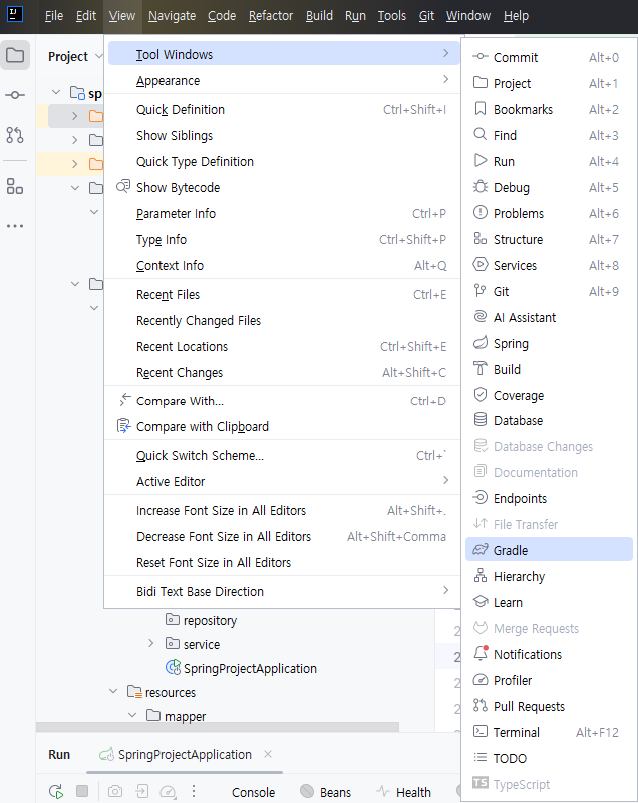Select the repository package in tree
Image resolution: width=638 pixels, height=803 pixels.
tap(201, 620)
